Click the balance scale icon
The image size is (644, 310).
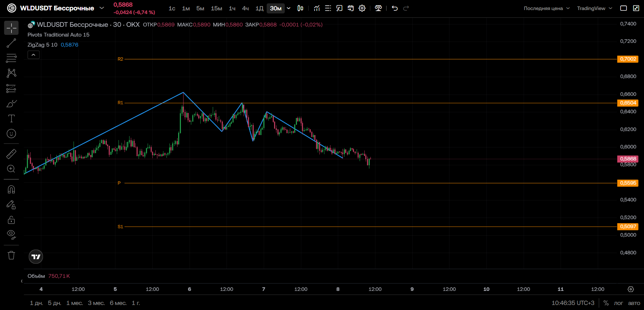coord(378,8)
